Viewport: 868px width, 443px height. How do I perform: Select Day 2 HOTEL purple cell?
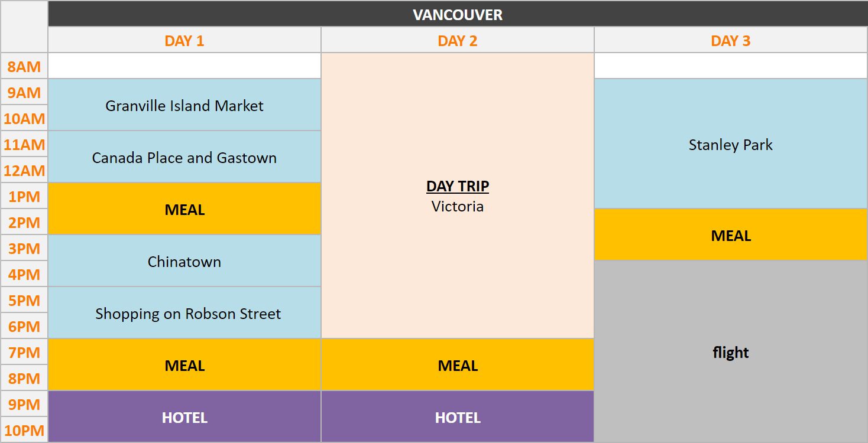[457, 417]
